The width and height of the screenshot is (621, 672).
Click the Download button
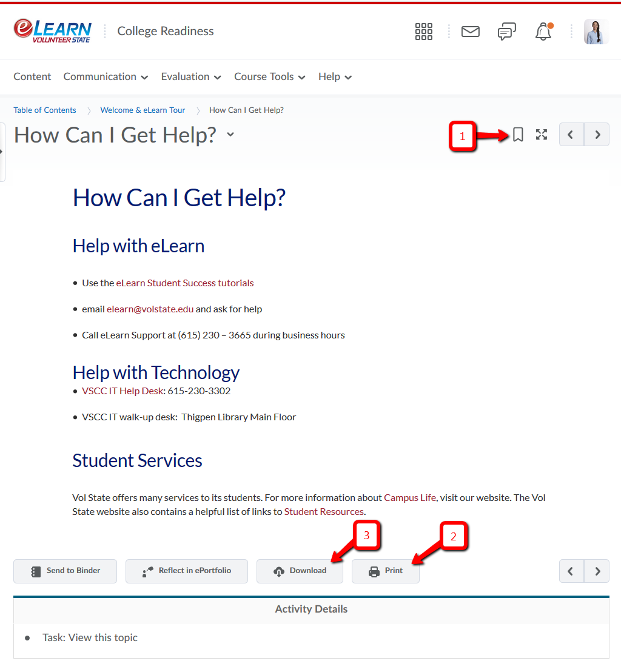tap(300, 571)
